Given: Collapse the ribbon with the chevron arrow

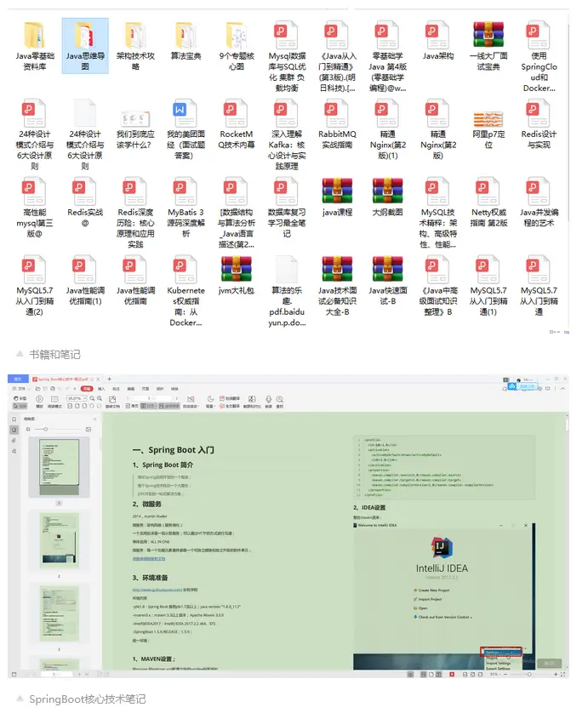Looking at the screenshot, I should [x=563, y=389].
